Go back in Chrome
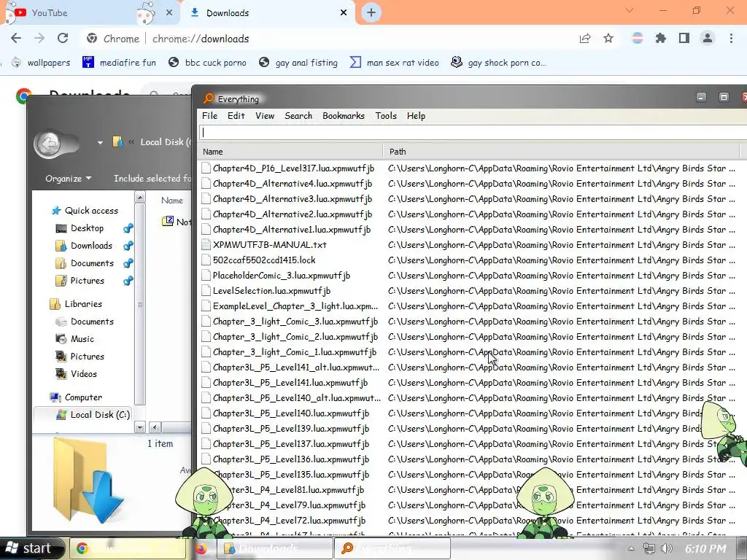Viewport: 747px width, 560px height. coord(16,38)
